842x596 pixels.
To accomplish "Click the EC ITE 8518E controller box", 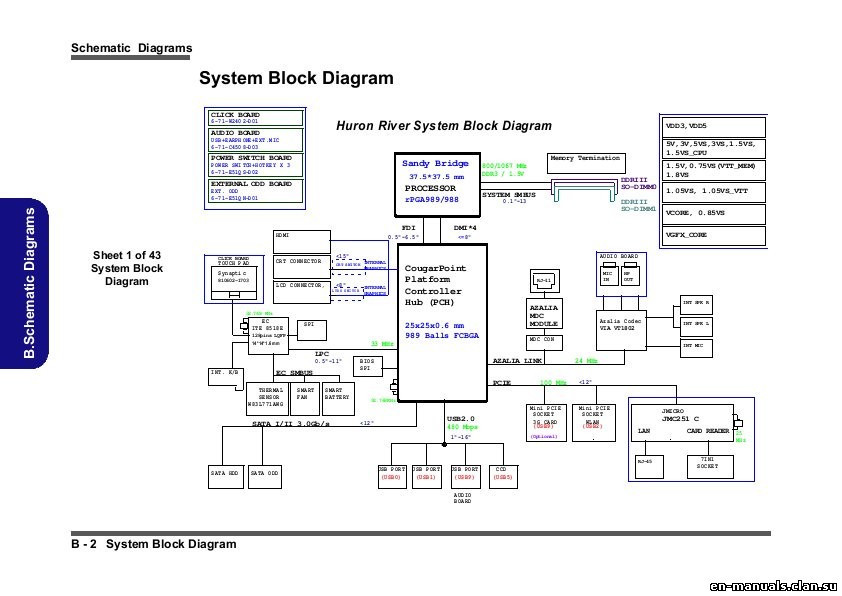I will (268, 336).
